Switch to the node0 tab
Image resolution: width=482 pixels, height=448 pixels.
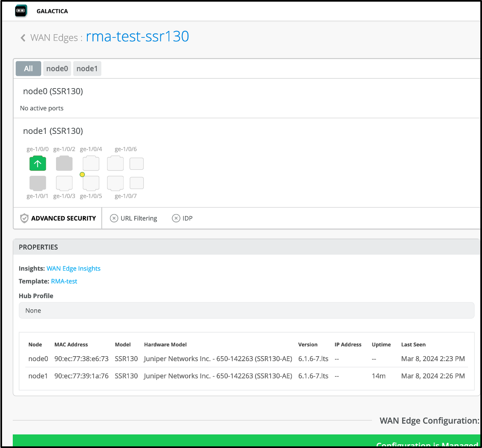point(57,69)
